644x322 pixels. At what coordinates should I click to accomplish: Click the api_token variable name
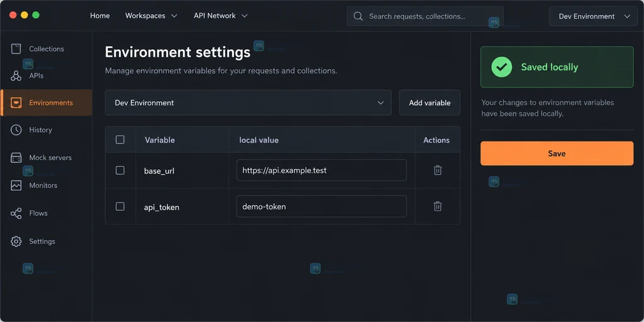(x=162, y=207)
